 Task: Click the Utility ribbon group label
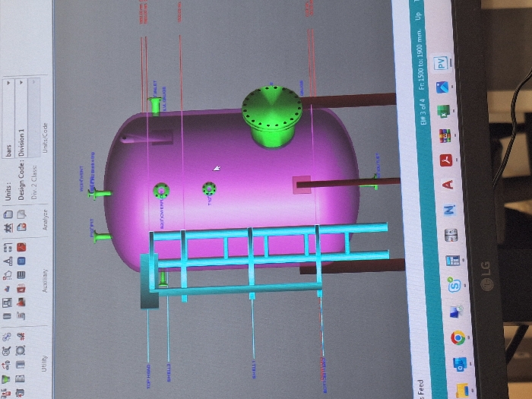(x=46, y=363)
